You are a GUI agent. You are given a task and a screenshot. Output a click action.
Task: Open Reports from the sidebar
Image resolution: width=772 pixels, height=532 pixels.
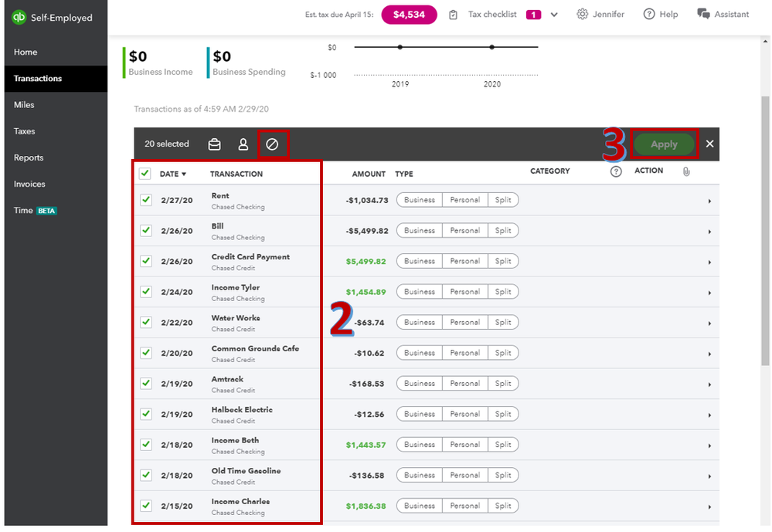56,158
